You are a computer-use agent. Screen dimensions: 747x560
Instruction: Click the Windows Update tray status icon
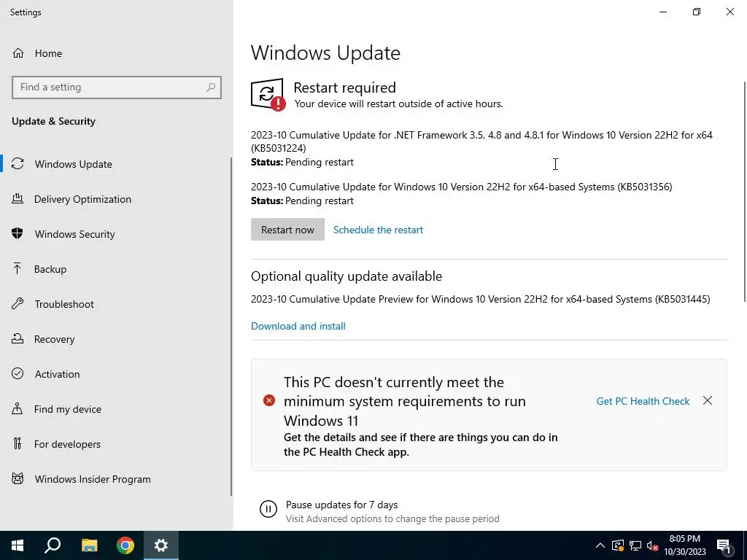(618, 545)
